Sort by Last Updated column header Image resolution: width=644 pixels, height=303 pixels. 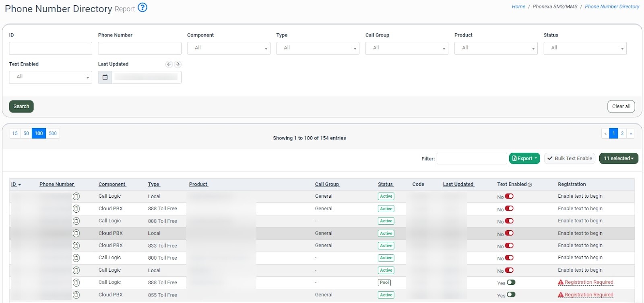tap(458, 184)
